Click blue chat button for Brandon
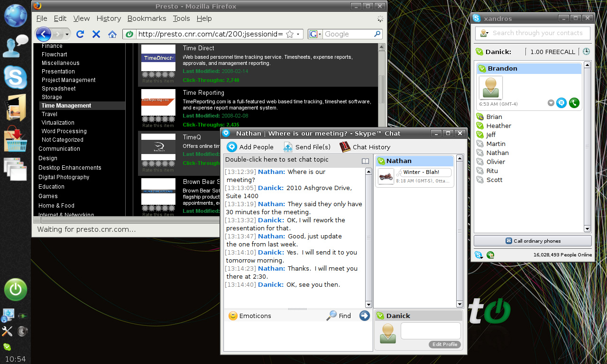Viewport: 607px width, 364px height. click(561, 103)
